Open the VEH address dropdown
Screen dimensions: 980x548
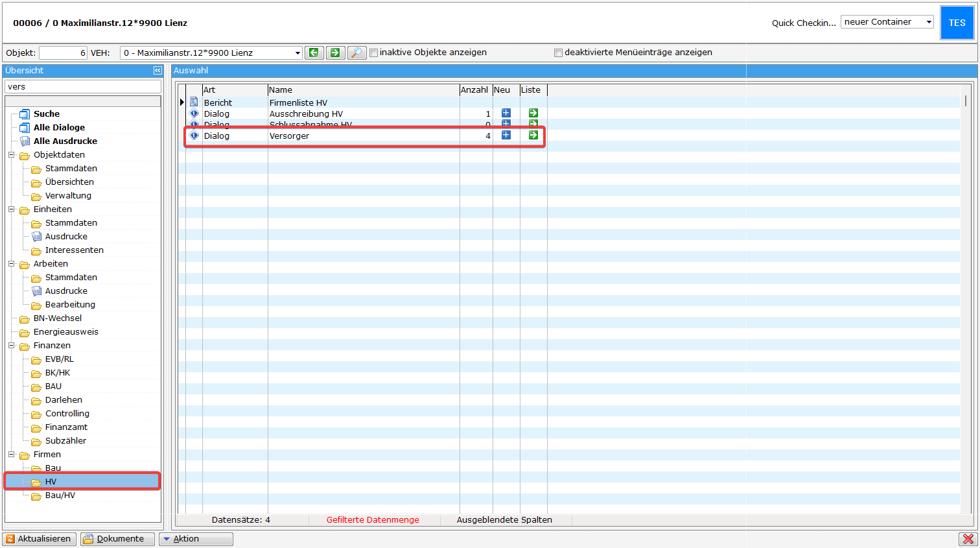(x=297, y=53)
